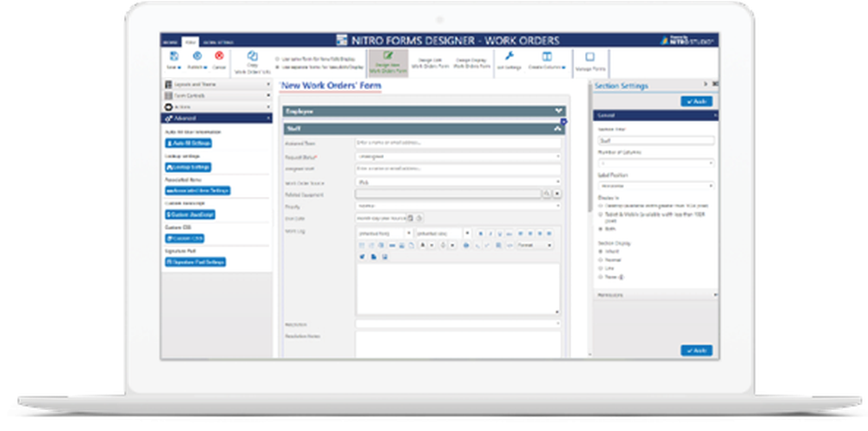Open the Resolution dropdown
This screenshot has width=868, height=431.
(457, 323)
